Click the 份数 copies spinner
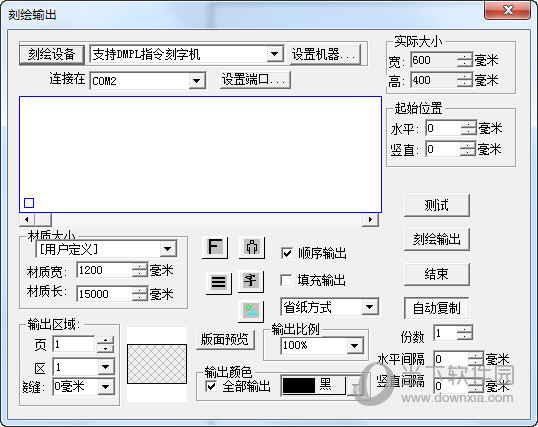Viewport: 538px width, 427px height. (465, 333)
